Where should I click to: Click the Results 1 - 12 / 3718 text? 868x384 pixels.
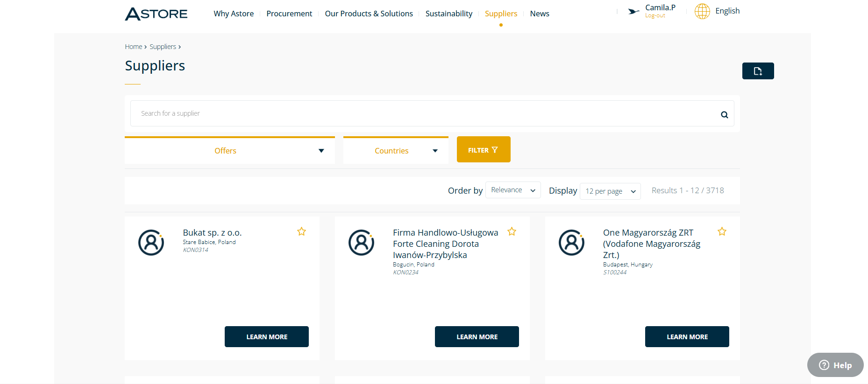click(688, 190)
